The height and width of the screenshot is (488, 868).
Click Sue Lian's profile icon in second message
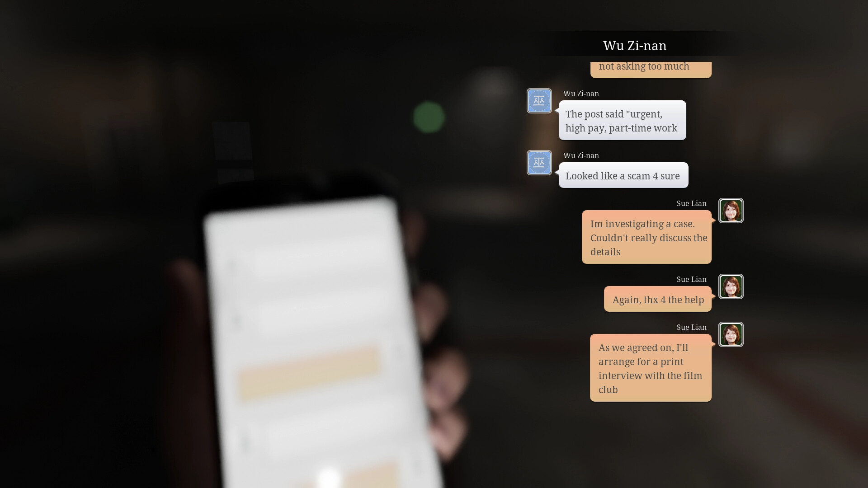pos(730,286)
